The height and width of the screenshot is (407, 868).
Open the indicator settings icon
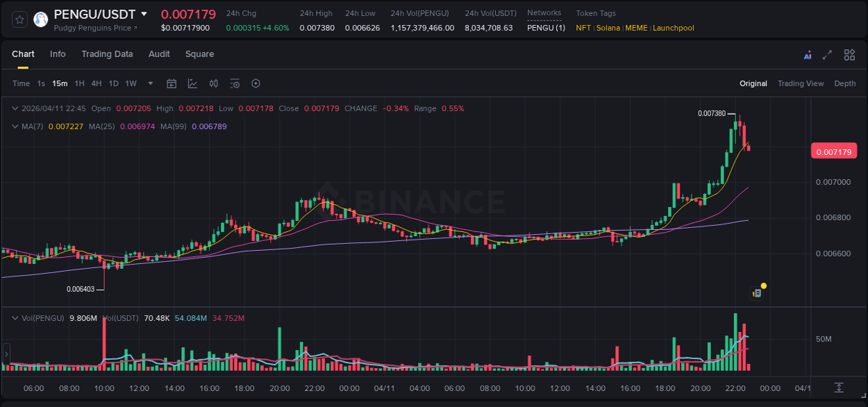click(x=234, y=83)
